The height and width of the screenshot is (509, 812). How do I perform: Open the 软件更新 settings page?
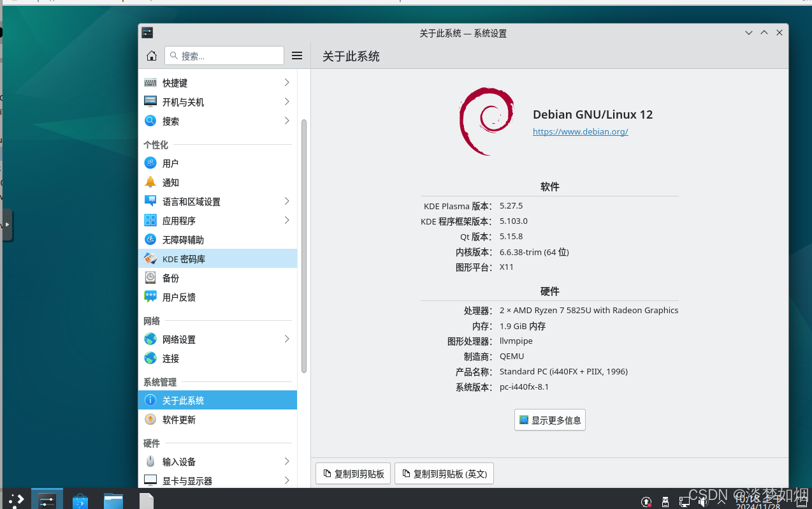[217, 420]
